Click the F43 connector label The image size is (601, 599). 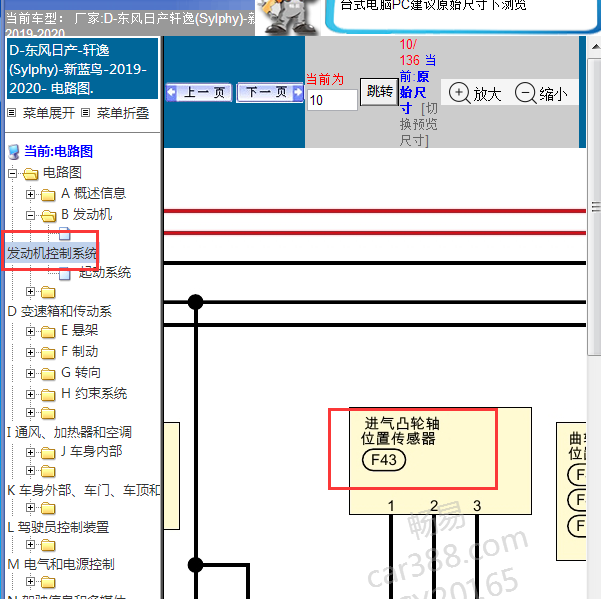[x=384, y=460]
